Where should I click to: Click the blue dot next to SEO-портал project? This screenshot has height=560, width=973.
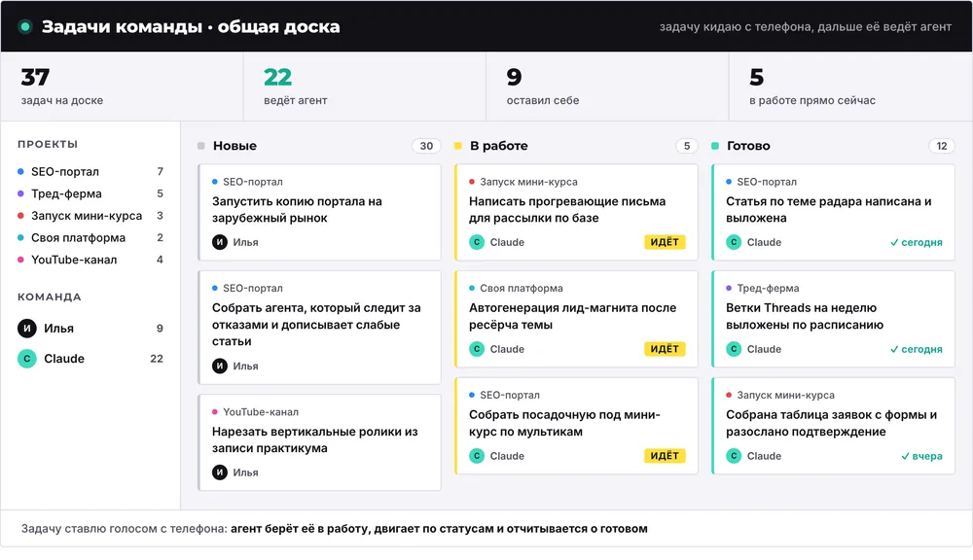pos(20,172)
